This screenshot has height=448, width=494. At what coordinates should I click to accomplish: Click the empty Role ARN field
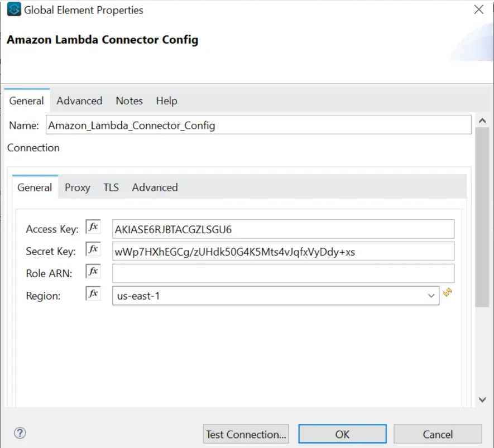pyautogui.click(x=283, y=273)
